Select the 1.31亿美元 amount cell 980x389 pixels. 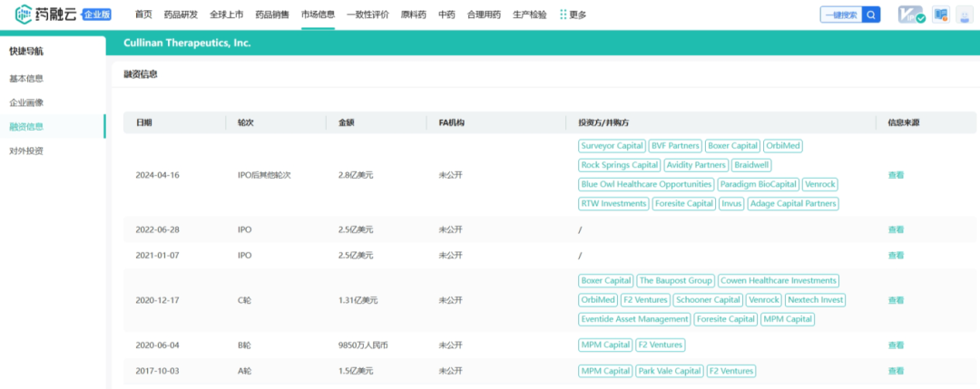[358, 300]
